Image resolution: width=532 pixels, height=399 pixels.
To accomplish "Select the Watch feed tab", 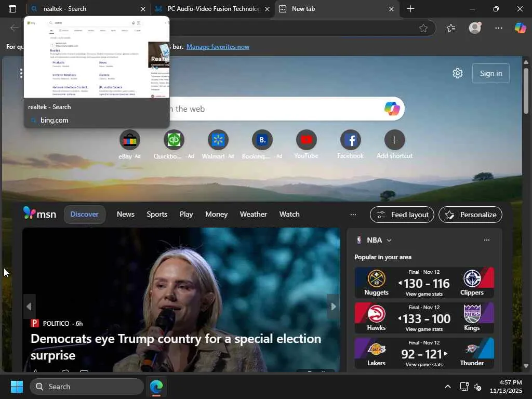I will click(289, 215).
